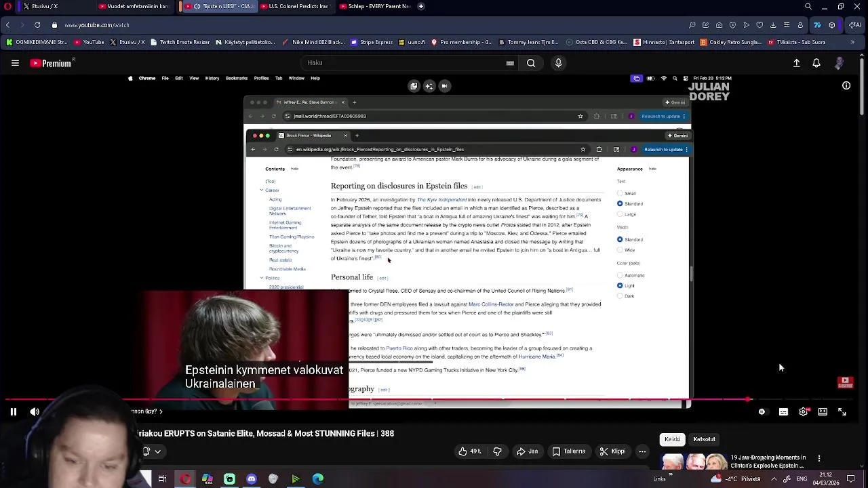Select the Katsotut filter chip
Viewport: 868px width, 488px height.
(x=704, y=439)
